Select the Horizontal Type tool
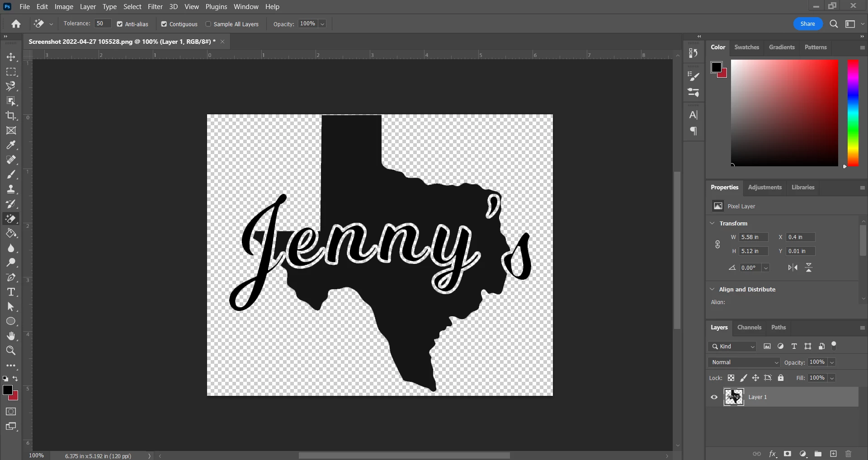The height and width of the screenshot is (460, 868). (11, 292)
